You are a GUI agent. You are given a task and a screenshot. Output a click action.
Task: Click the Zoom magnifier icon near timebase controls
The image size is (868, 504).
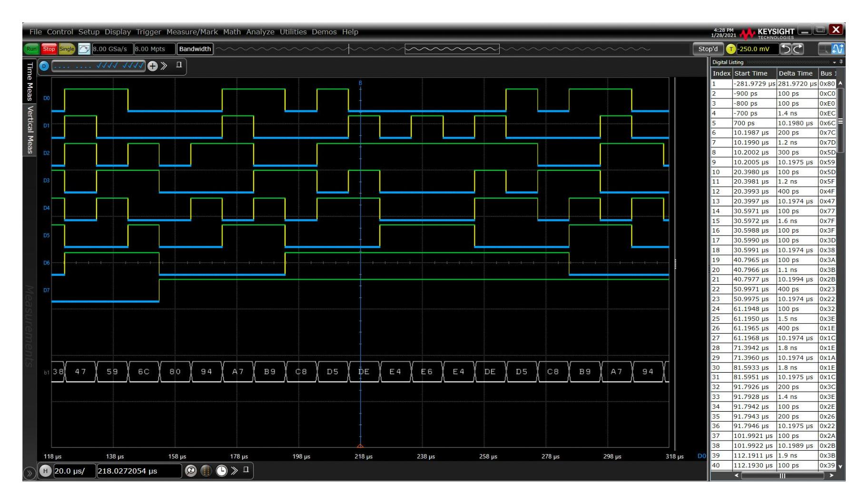[x=190, y=471]
